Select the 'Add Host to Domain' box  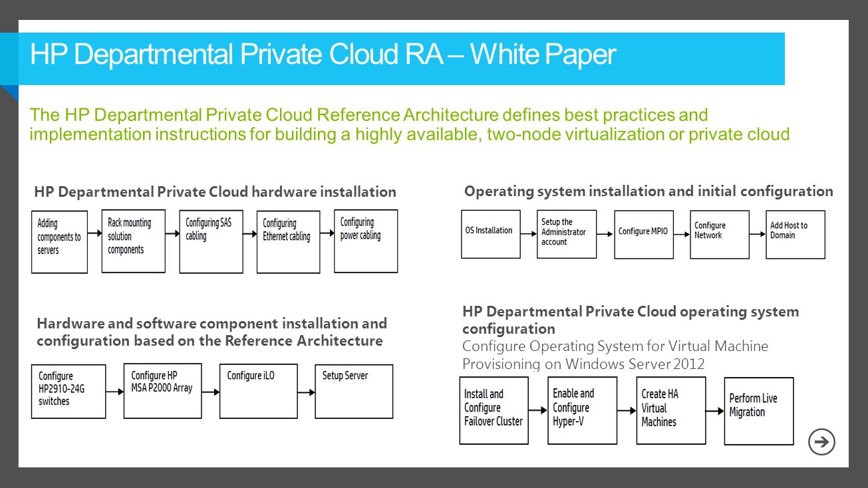[x=796, y=235]
